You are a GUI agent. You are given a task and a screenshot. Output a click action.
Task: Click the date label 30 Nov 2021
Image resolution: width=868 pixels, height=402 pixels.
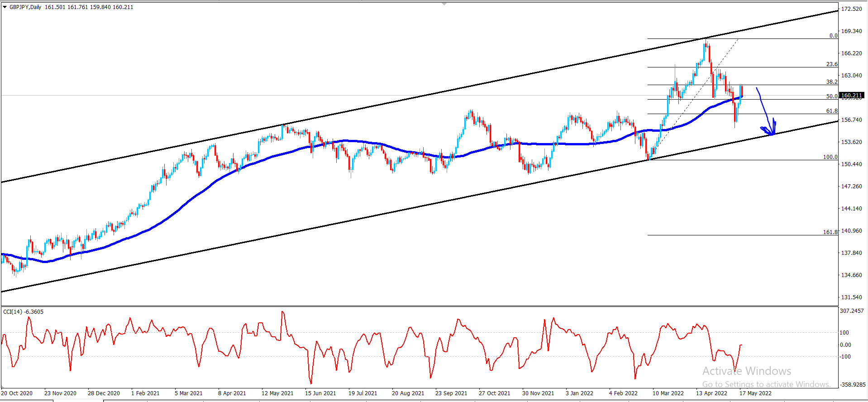click(x=538, y=393)
